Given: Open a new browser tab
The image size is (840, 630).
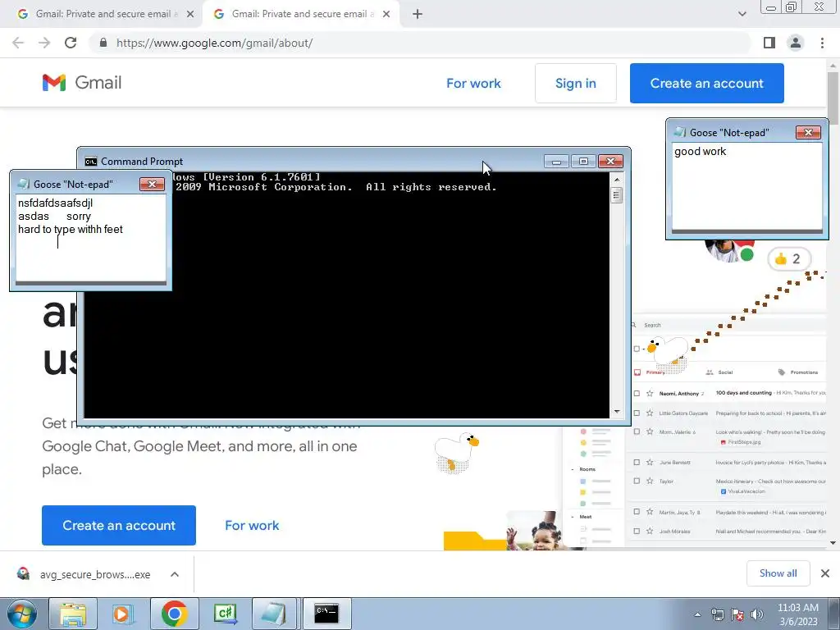Looking at the screenshot, I should coord(418,15).
